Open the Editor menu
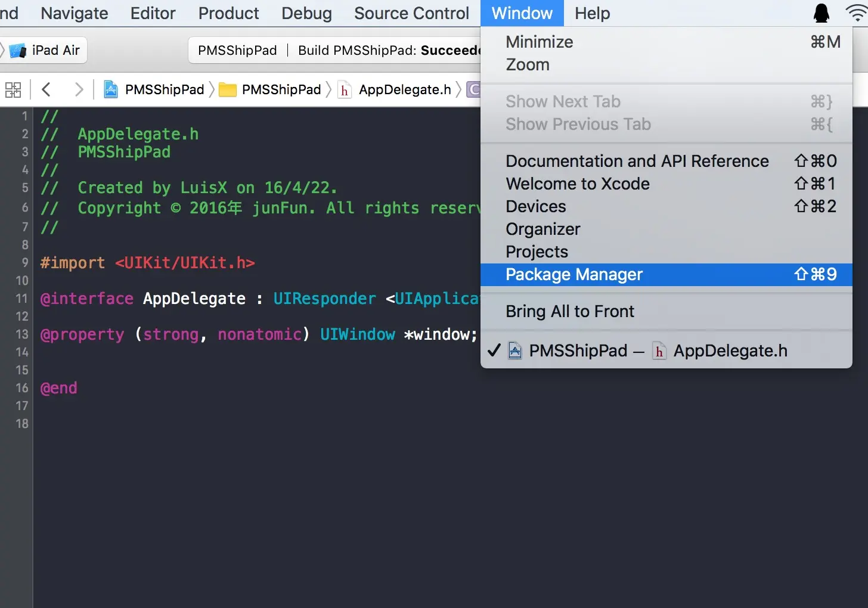The height and width of the screenshot is (608, 868). 153,13
